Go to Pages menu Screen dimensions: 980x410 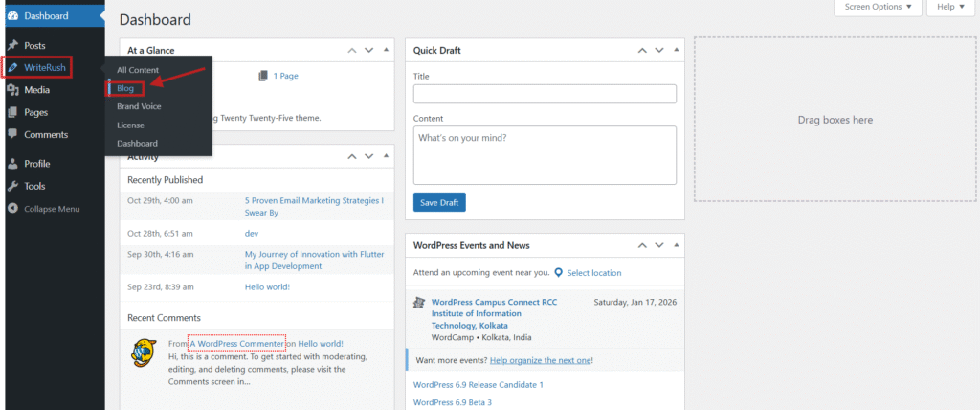(x=35, y=113)
